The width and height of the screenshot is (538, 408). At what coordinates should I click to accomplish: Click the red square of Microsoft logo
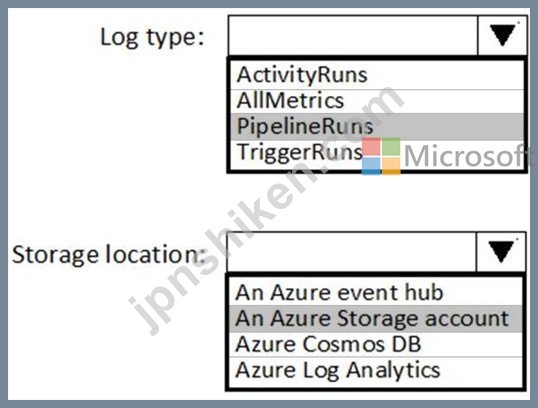pos(371,147)
